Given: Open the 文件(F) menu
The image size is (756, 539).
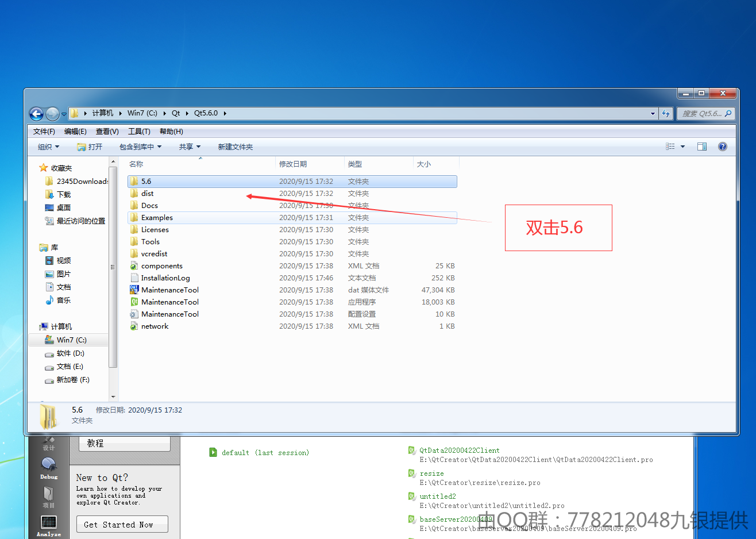Looking at the screenshot, I should 44,132.
